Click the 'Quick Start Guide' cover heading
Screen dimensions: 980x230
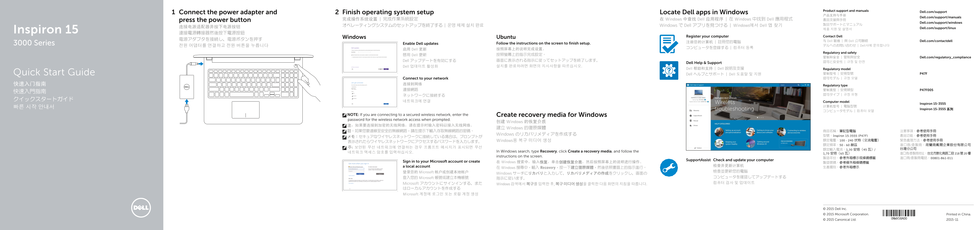point(54,72)
